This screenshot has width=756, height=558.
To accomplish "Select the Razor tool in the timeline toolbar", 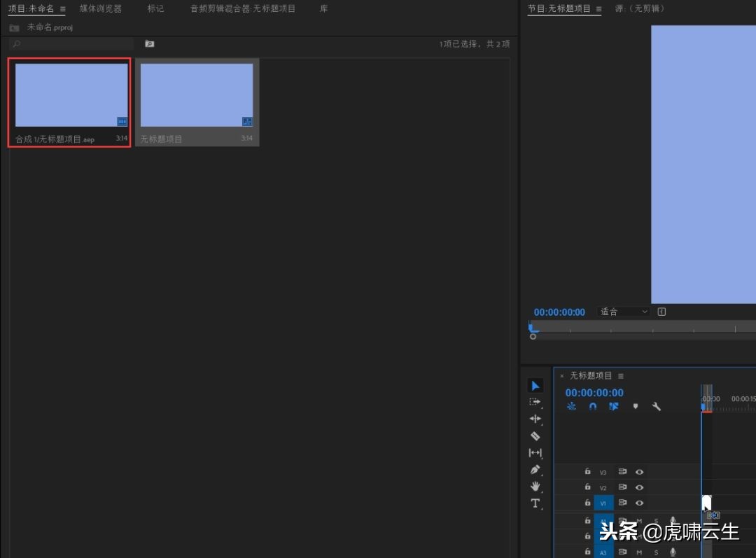I will coord(535,435).
